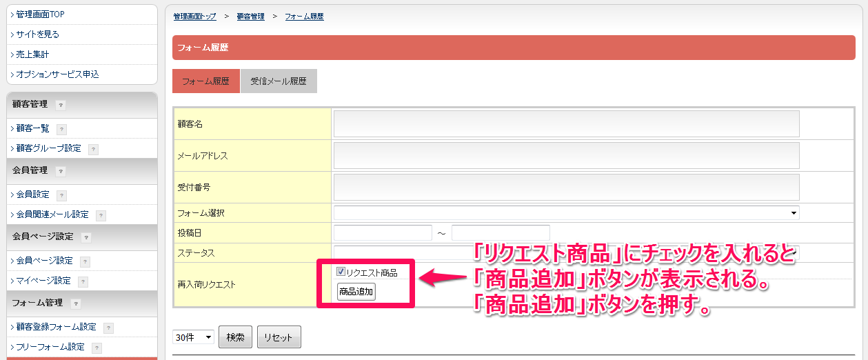Click help icon next to 会員ページ設定 header

(x=86, y=237)
